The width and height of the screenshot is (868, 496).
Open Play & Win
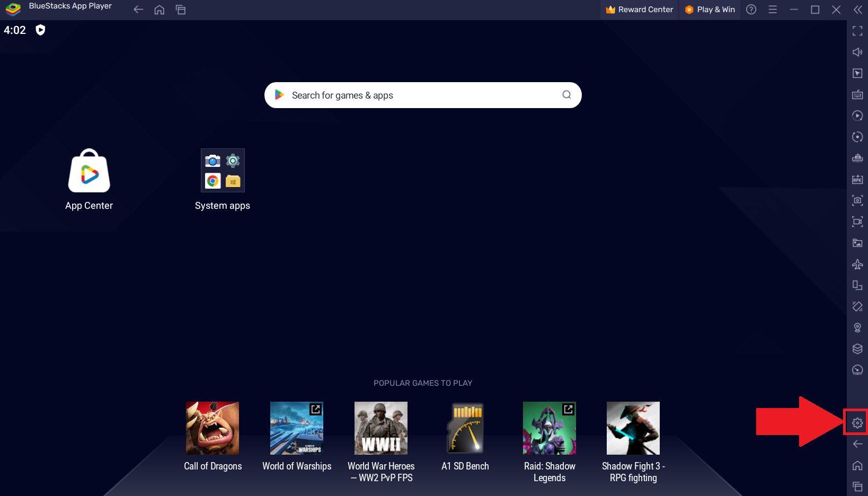pos(710,10)
